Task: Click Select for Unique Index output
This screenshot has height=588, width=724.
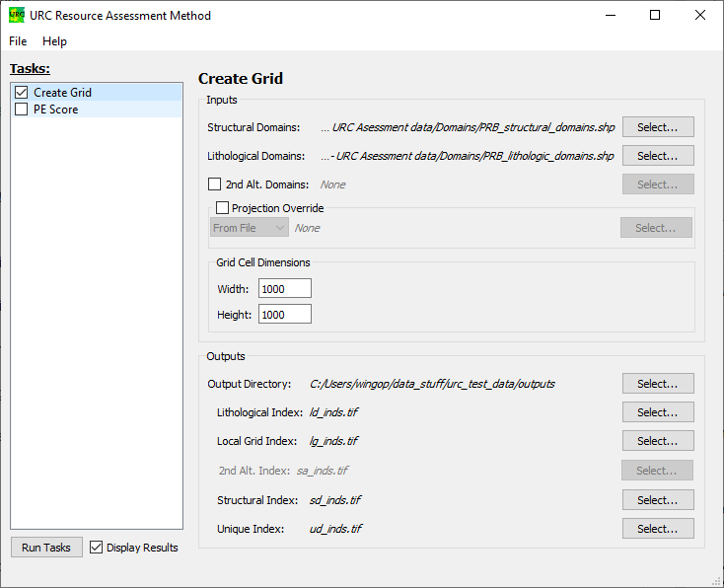Action: click(658, 529)
